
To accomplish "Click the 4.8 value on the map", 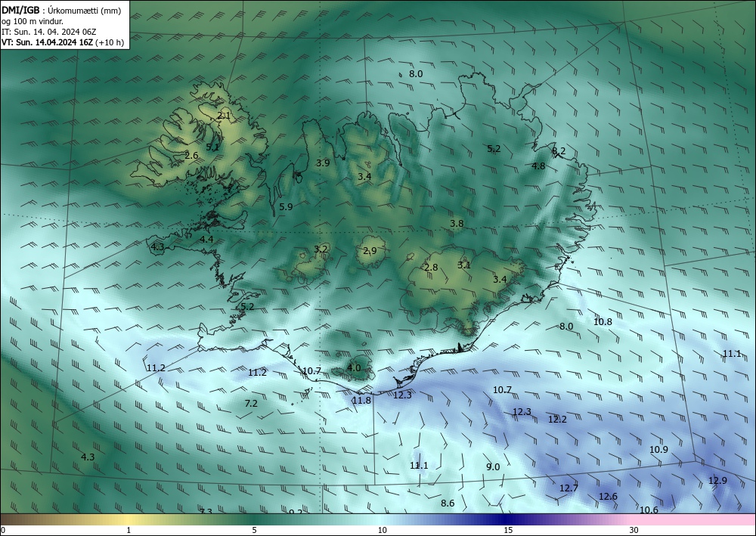I will [x=538, y=166].
